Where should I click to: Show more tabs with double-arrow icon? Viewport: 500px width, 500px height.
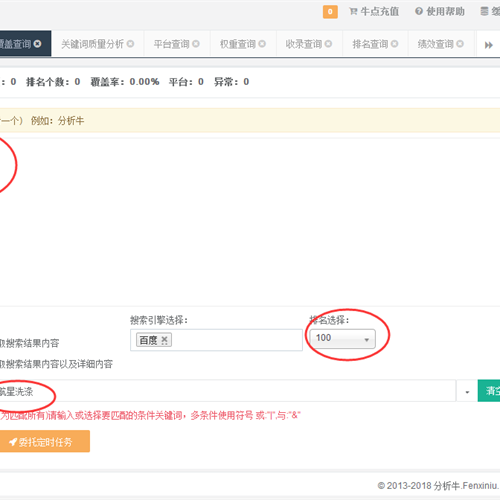point(489,45)
